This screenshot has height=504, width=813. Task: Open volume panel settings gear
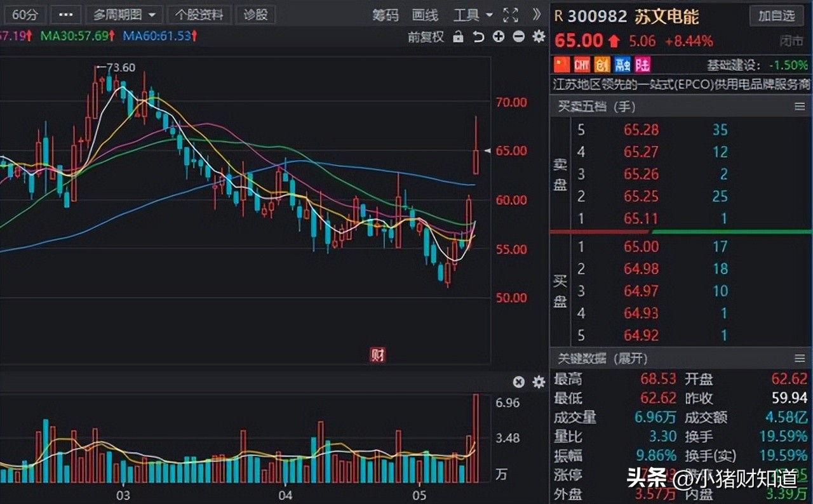tap(538, 381)
